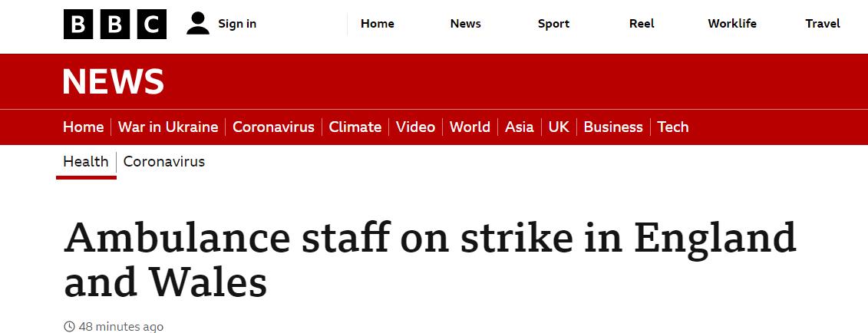Open the Video section
Viewport: 868px width, 333px height.
pyautogui.click(x=416, y=127)
